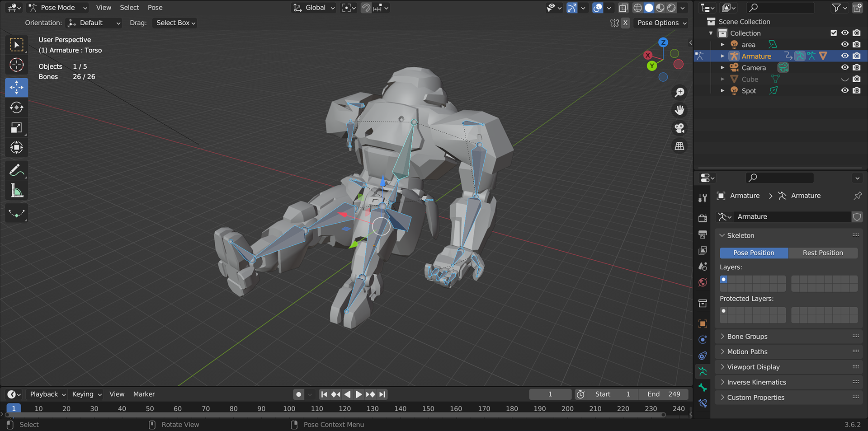Open the View menu in viewport header
This screenshot has width=868, height=431.
tap(104, 8)
